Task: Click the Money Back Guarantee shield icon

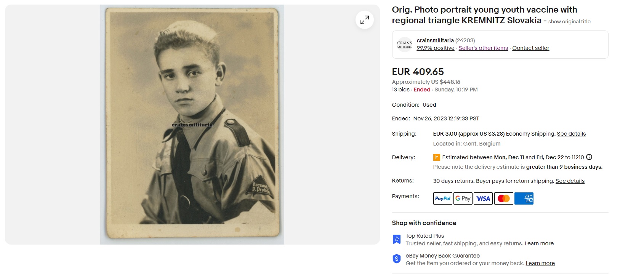Action: [x=397, y=259]
